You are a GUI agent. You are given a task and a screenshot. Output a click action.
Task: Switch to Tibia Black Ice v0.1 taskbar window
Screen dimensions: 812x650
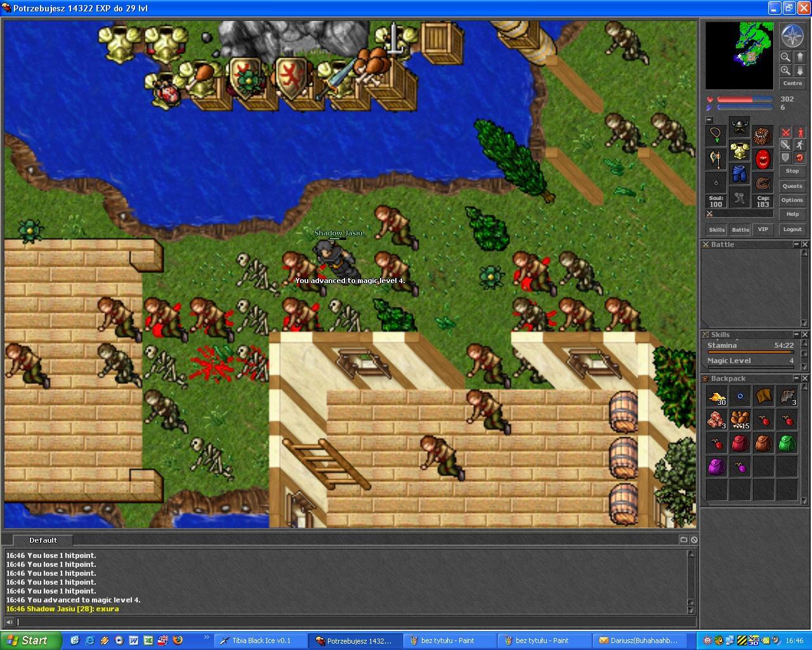pyautogui.click(x=260, y=640)
